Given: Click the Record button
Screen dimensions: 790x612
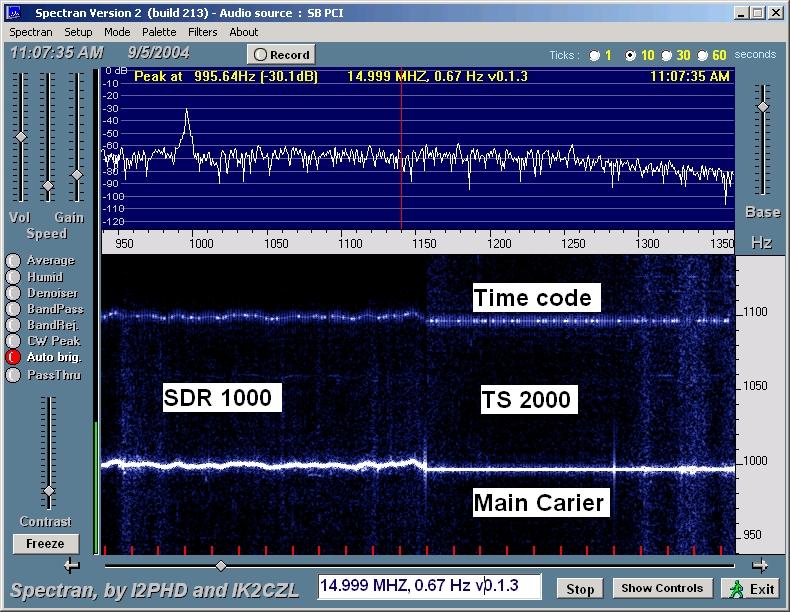Looking at the screenshot, I should click(281, 55).
